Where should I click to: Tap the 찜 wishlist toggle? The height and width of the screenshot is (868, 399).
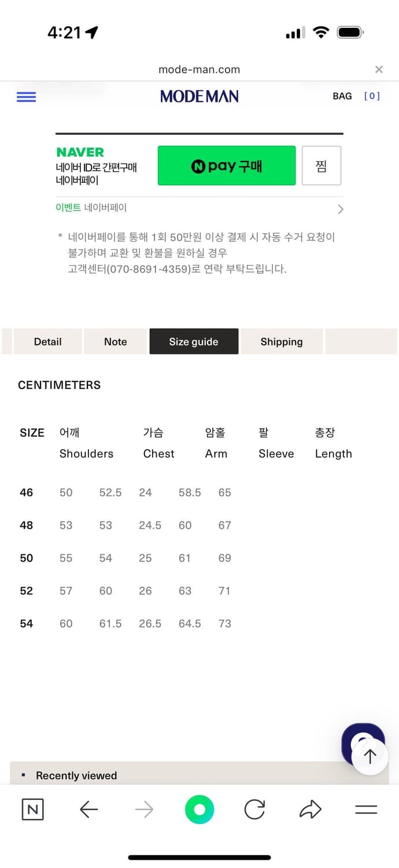click(x=322, y=165)
